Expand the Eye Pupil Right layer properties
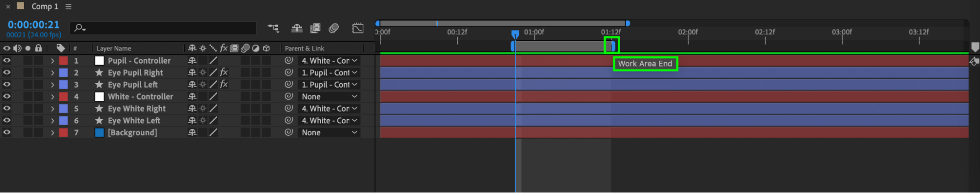 pos(52,72)
